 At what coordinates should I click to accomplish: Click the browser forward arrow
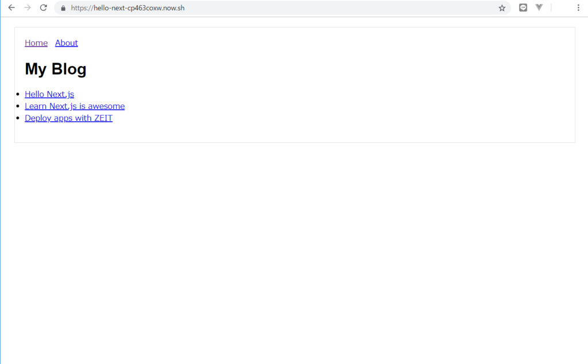pos(28,7)
